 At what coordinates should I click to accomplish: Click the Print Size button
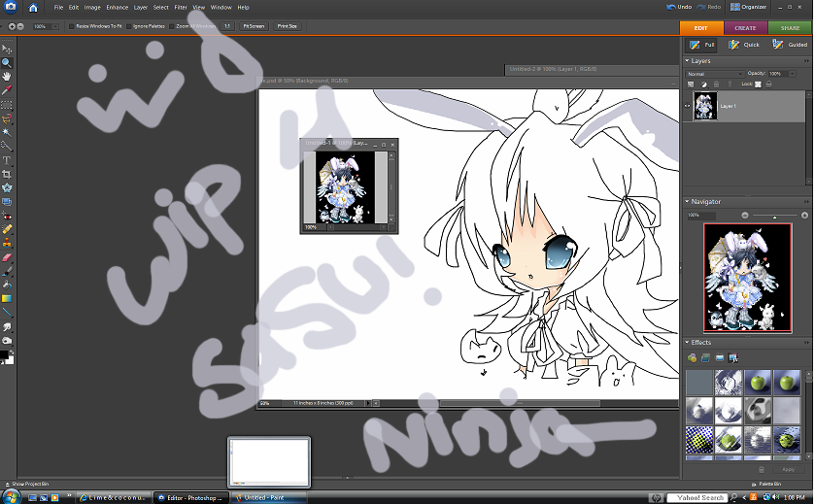click(x=287, y=26)
